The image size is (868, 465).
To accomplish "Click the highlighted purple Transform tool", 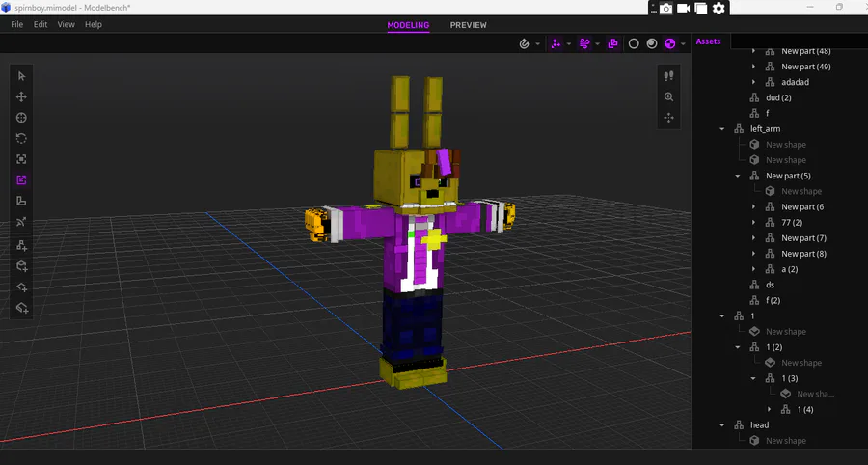I will [x=21, y=179].
